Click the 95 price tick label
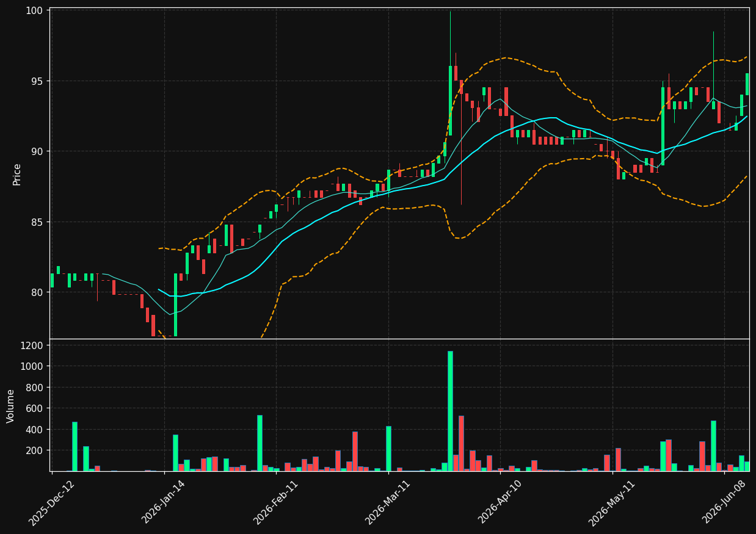Image resolution: width=756 pixels, height=534 pixels. pos(37,81)
